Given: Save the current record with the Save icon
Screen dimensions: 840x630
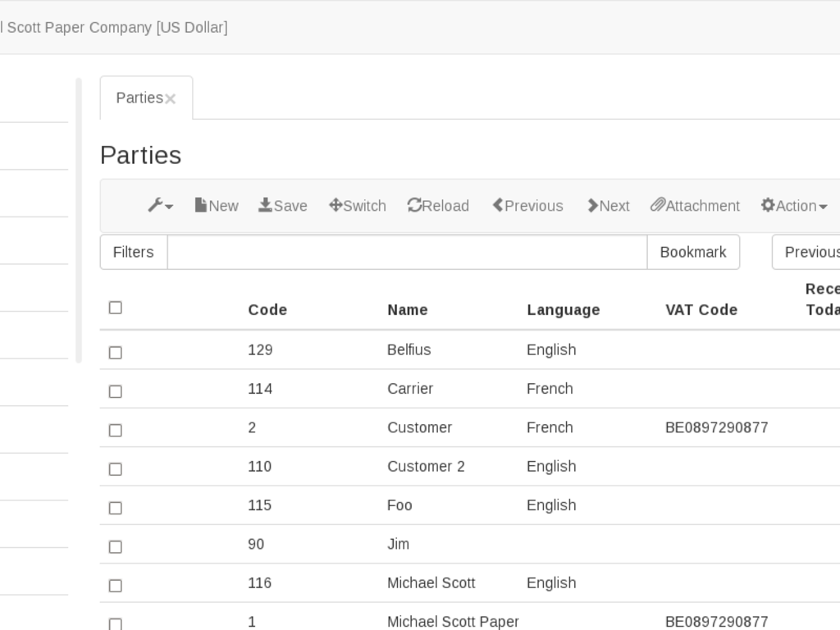Looking at the screenshot, I should pos(282,206).
